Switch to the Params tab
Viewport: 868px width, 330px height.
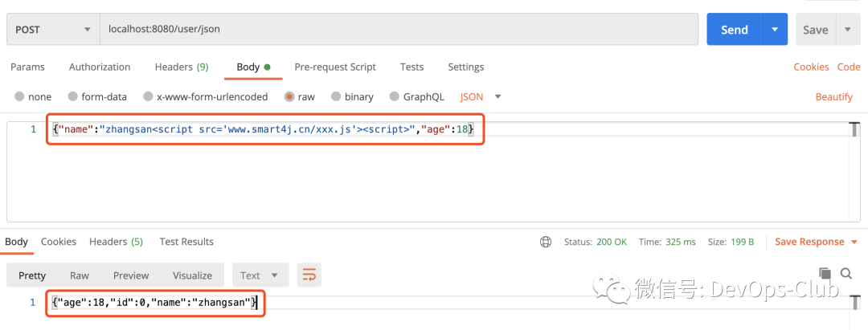(x=27, y=67)
